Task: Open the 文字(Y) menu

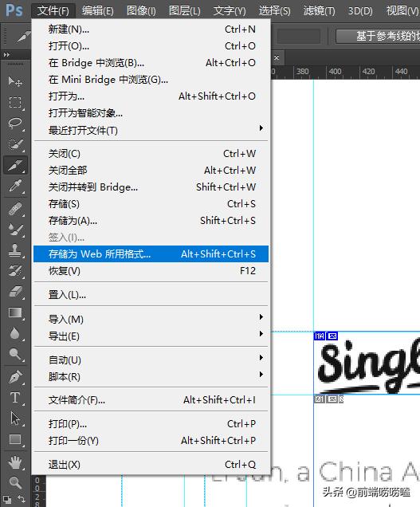Action: pyautogui.click(x=230, y=11)
